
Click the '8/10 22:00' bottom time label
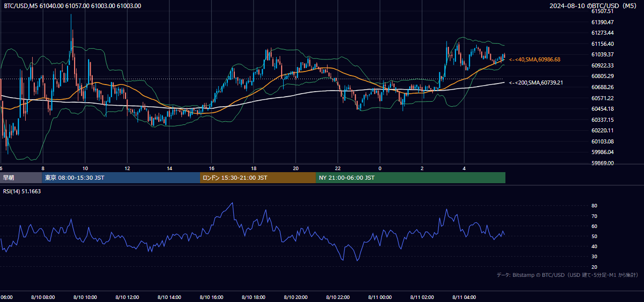tap(338, 297)
